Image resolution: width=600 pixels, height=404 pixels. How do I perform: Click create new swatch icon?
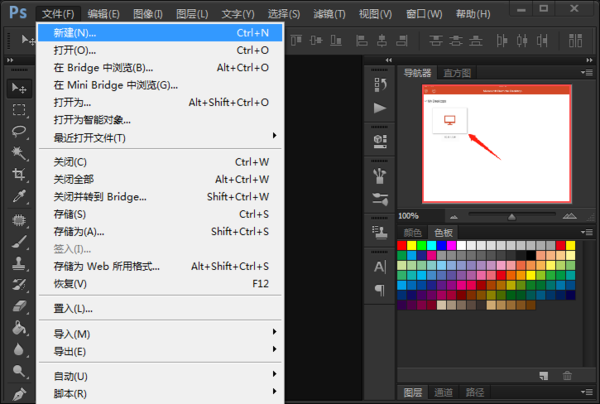point(543,376)
